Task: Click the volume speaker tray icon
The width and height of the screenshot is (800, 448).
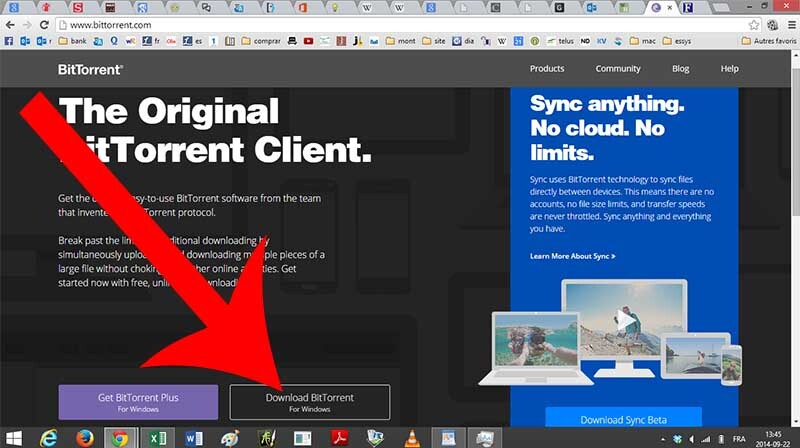Action: point(692,439)
